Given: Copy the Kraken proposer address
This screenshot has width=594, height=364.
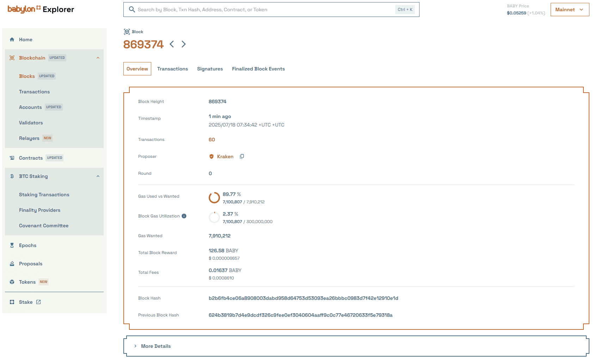Looking at the screenshot, I should pyautogui.click(x=242, y=156).
